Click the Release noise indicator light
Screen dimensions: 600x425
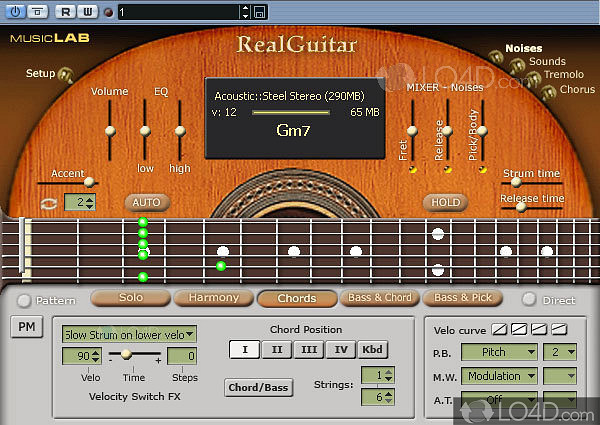(x=448, y=169)
